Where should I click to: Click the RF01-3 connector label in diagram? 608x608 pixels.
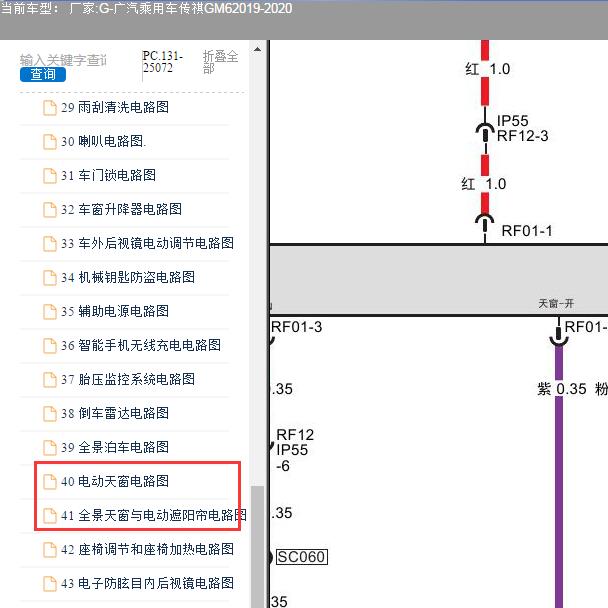[x=296, y=327]
